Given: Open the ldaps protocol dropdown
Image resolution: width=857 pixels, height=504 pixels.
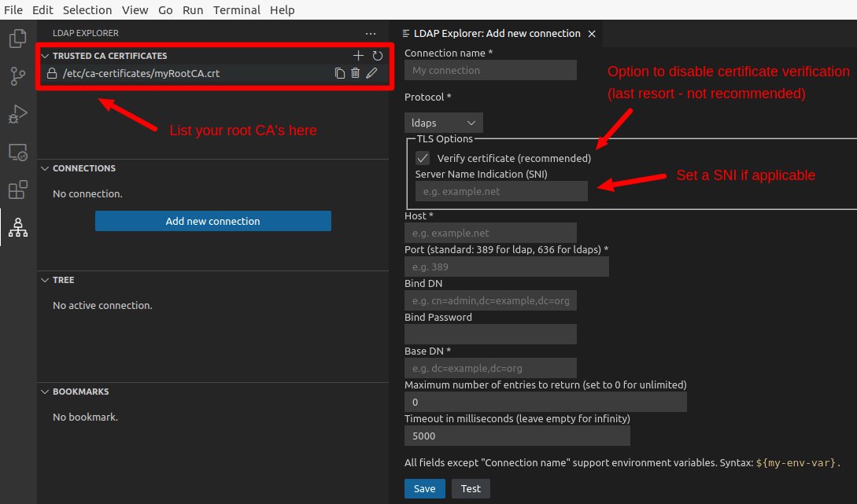Looking at the screenshot, I should coord(443,123).
